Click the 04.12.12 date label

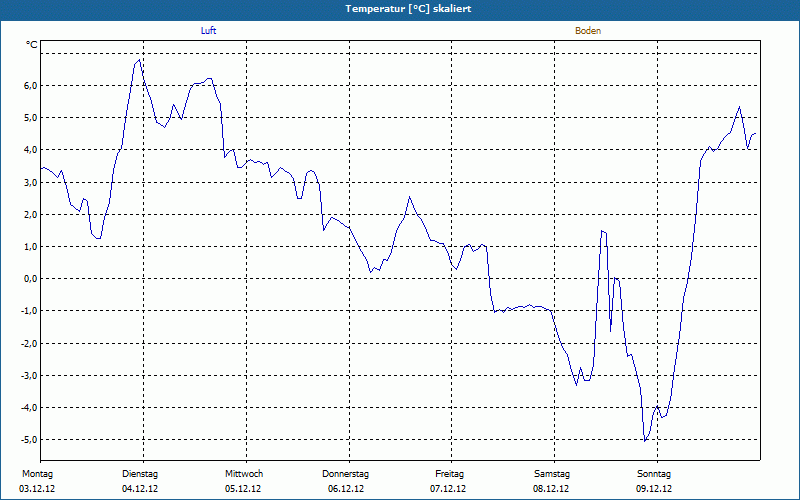[140, 489]
